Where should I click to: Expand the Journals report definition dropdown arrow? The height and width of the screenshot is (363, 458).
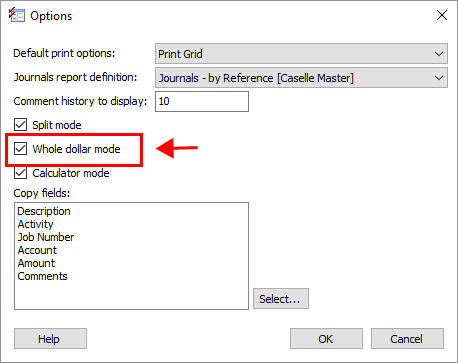(x=439, y=78)
